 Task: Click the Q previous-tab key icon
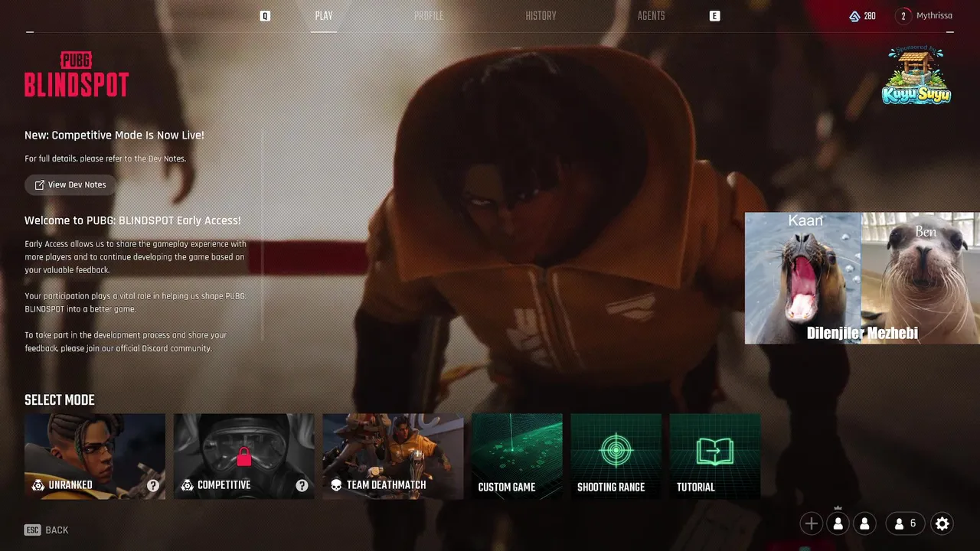265,16
